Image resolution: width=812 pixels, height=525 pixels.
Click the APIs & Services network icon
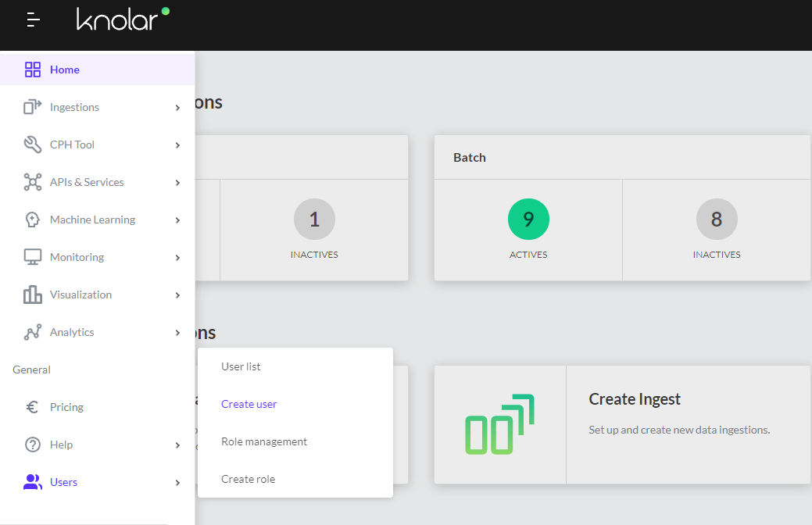point(33,182)
